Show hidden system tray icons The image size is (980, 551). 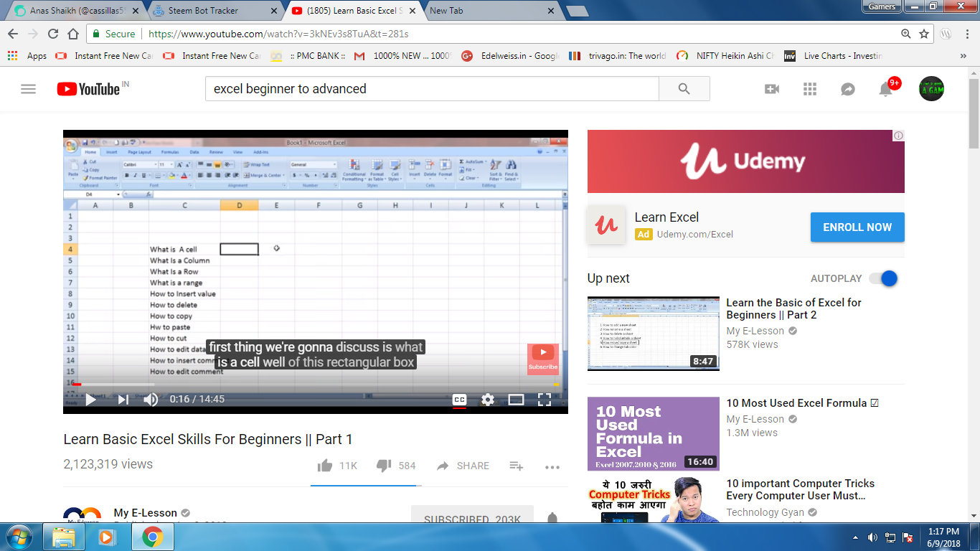point(855,537)
